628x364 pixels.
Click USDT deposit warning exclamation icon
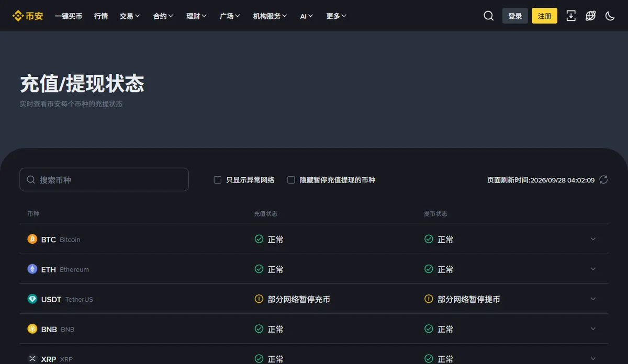point(259,299)
